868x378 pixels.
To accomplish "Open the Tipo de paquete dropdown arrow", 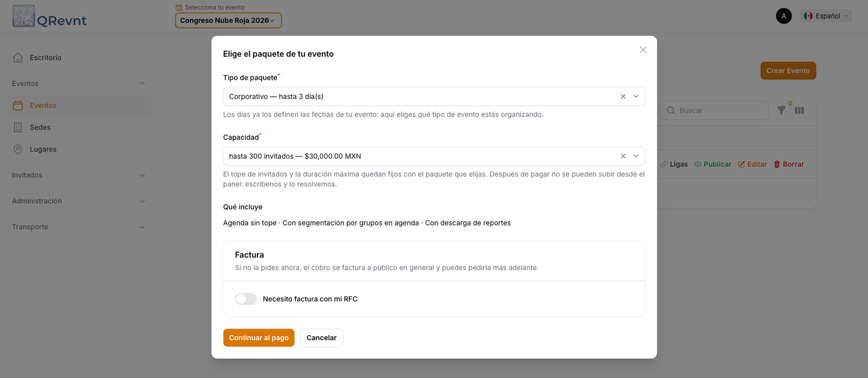I will coord(635,97).
